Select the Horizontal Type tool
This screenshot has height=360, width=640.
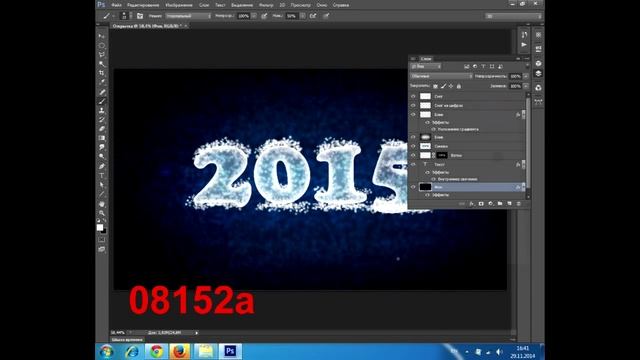point(102,176)
